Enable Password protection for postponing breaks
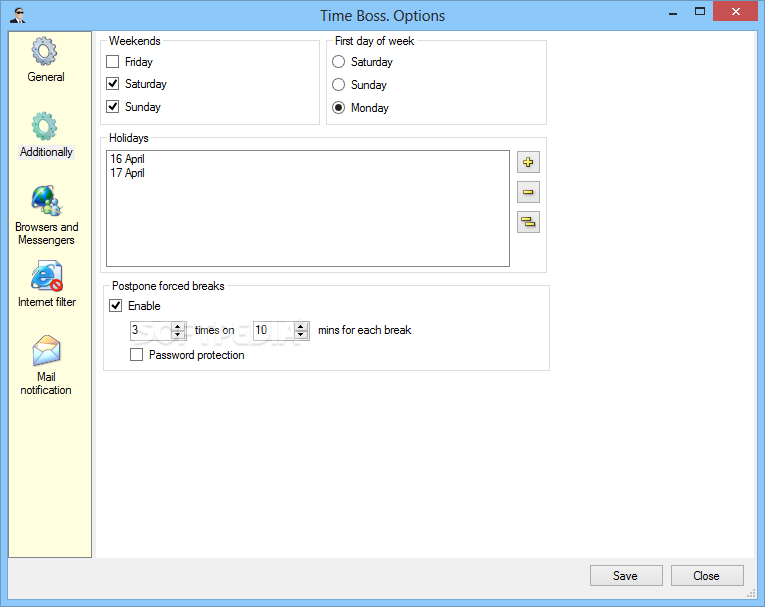The width and height of the screenshot is (765, 607). pyautogui.click(x=137, y=355)
